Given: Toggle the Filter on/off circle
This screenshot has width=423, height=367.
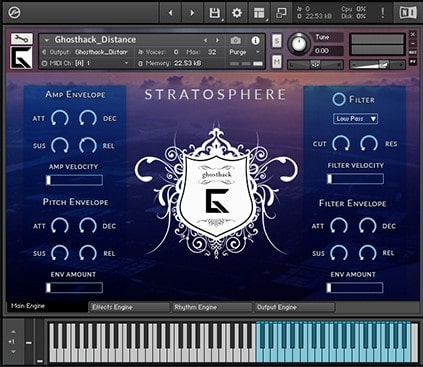Looking at the screenshot, I should [x=339, y=99].
